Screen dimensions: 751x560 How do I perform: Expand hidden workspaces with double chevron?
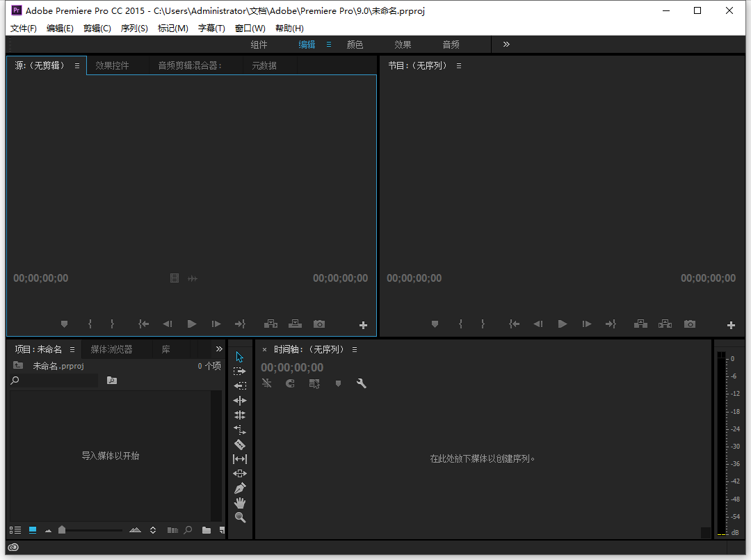point(506,45)
